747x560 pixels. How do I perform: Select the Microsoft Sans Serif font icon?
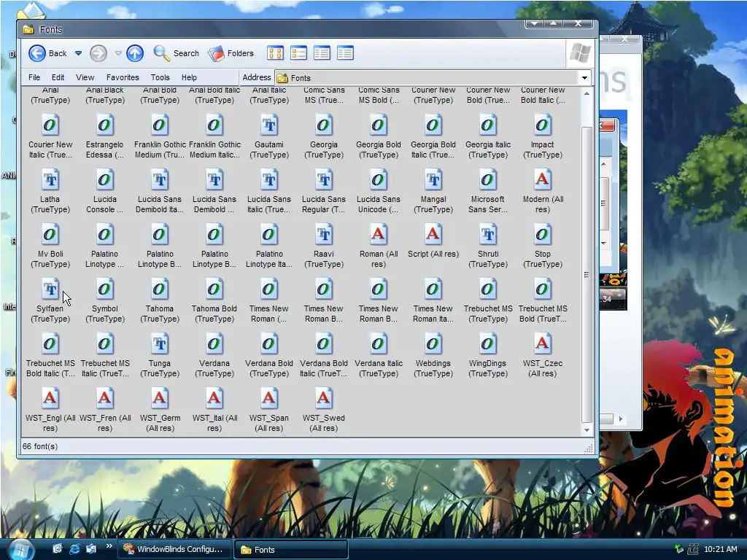click(488, 180)
